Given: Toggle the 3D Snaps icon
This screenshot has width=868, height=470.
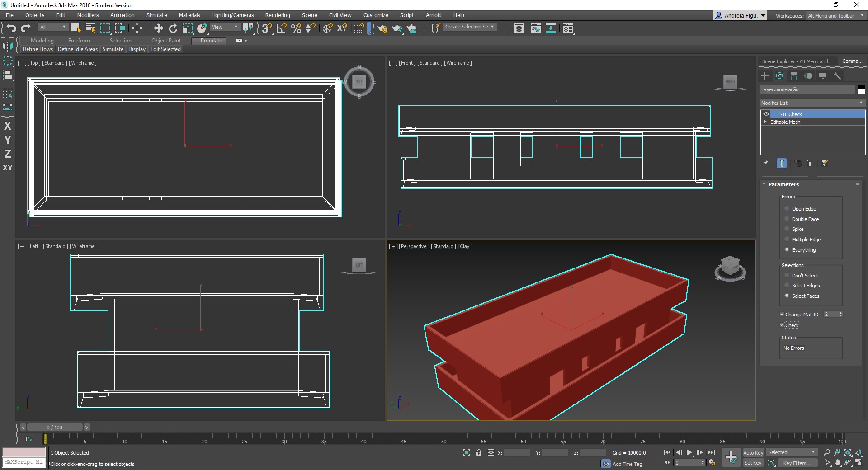Looking at the screenshot, I should pyautogui.click(x=267, y=28).
